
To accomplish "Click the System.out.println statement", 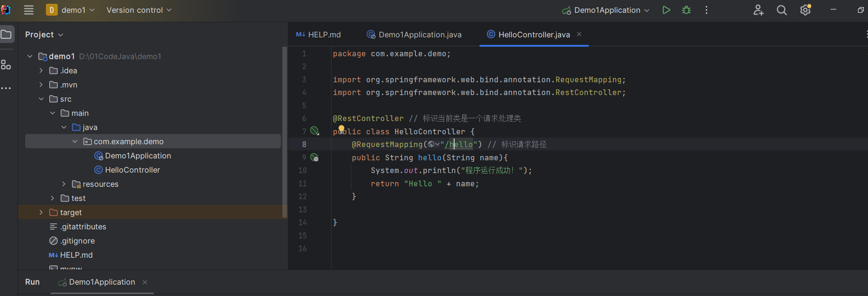I will point(451,170).
